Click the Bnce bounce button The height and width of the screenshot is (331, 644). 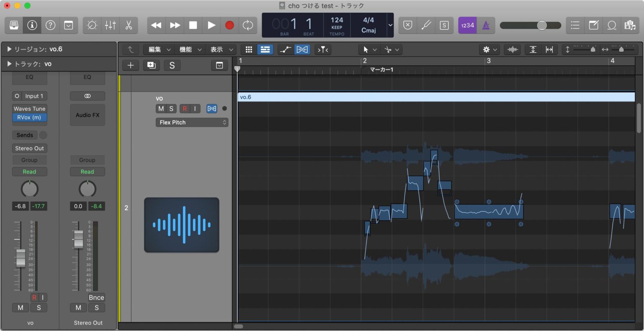(x=96, y=297)
